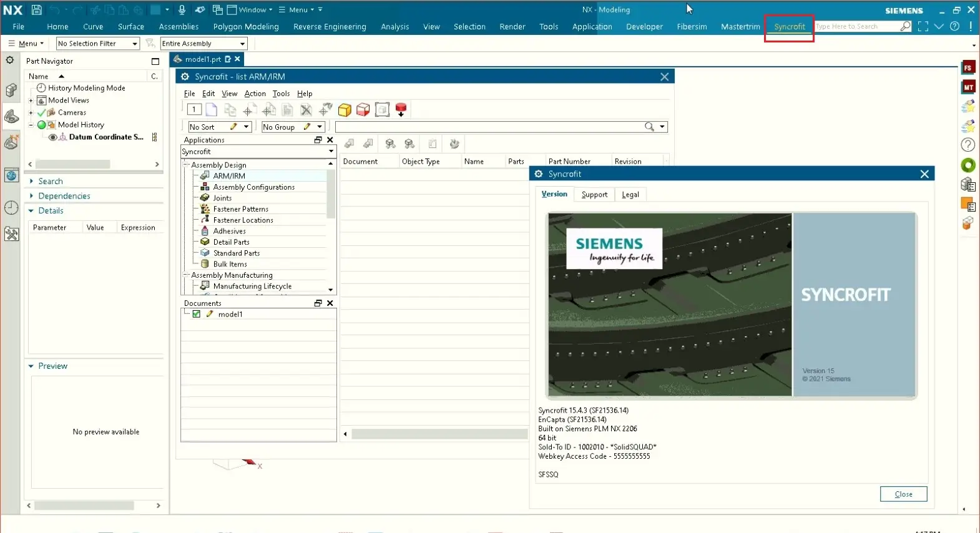
Task: Click the red and white cube icon
Action: coord(363,110)
